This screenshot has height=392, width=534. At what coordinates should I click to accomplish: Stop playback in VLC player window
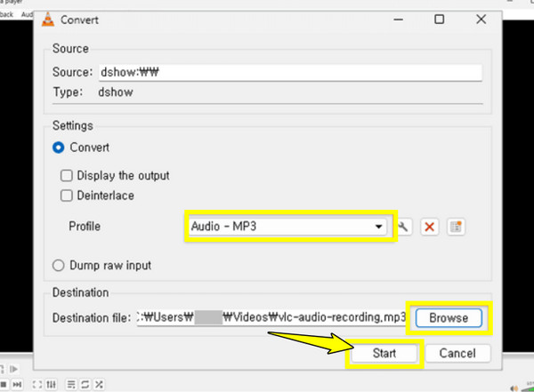4,385
